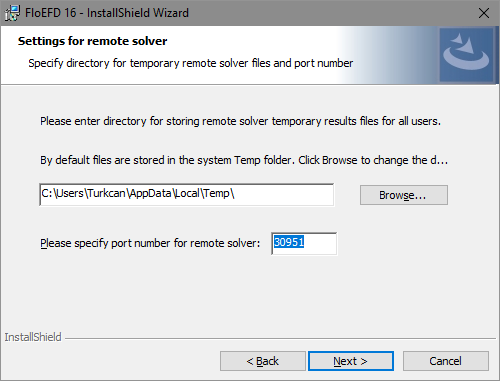Click the 'Settings for remote solver' heading
Image resolution: width=500 pixels, height=381 pixels.
coord(92,41)
